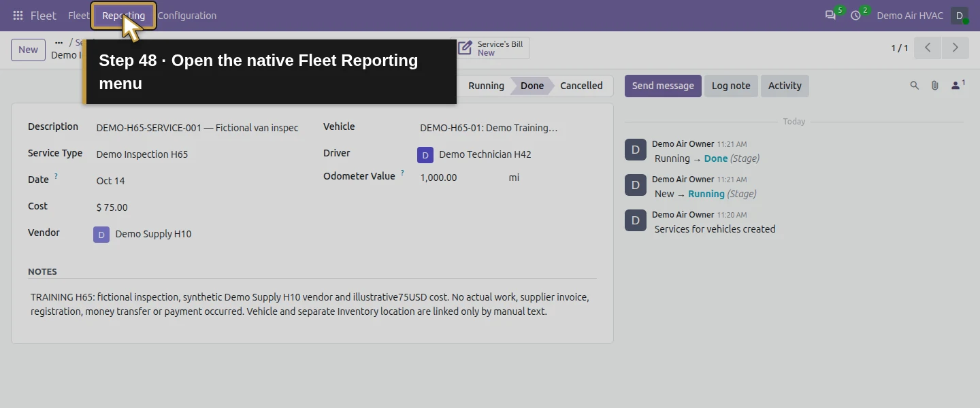The width and height of the screenshot is (980, 408).
Task: Click the Running → Done stage message
Action: (707, 158)
